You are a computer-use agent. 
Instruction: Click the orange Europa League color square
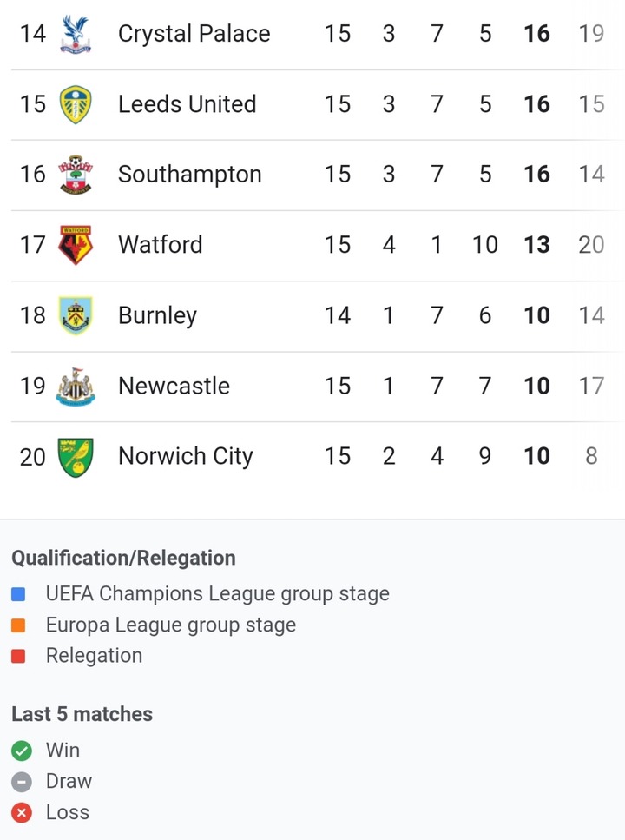tap(18, 625)
